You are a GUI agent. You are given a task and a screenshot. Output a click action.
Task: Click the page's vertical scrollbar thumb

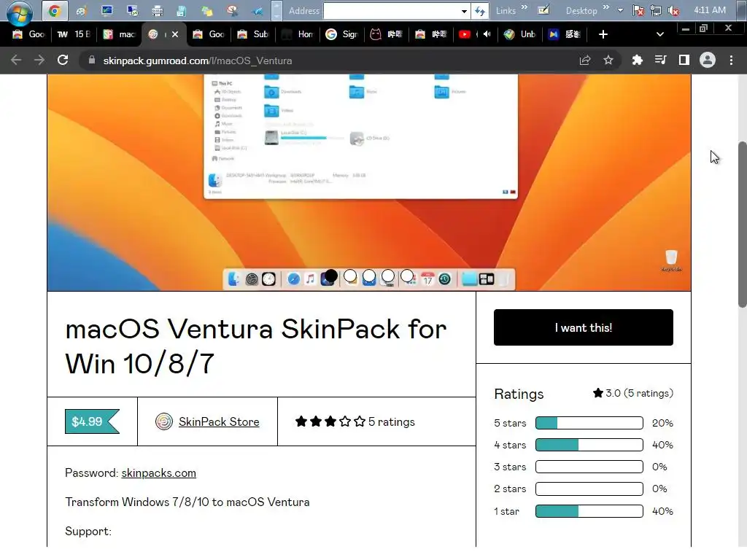point(742,224)
